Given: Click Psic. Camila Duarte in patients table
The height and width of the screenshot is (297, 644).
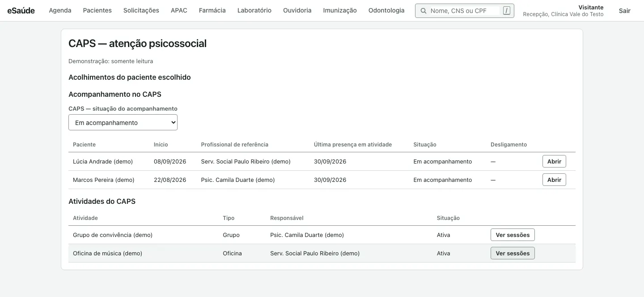Looking at the screenshot, I should point(238,180).
